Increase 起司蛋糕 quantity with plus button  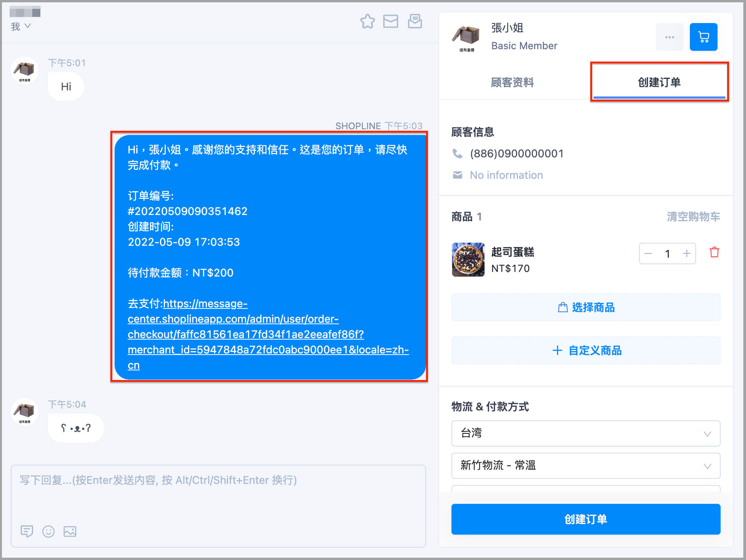coord(686,253)
